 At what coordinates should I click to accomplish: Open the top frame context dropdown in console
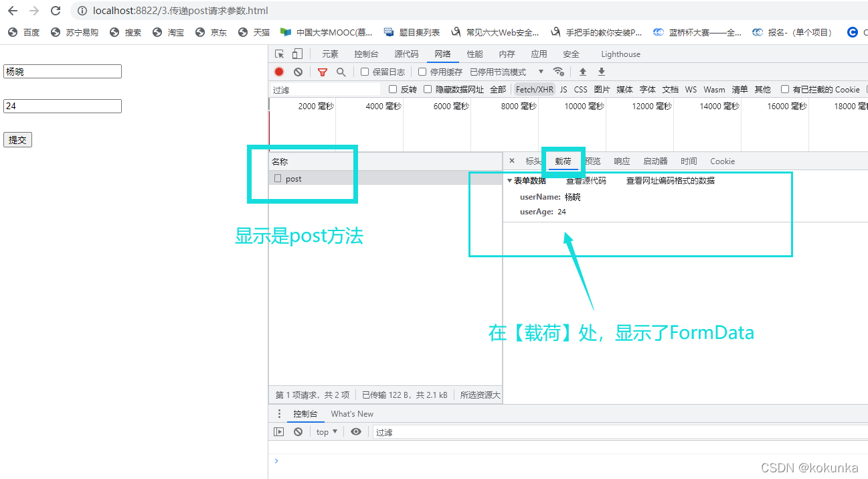coord(326,431)
